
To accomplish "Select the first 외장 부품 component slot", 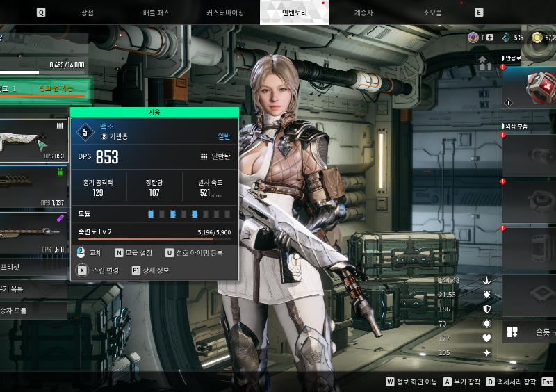I will click(530, 156).
